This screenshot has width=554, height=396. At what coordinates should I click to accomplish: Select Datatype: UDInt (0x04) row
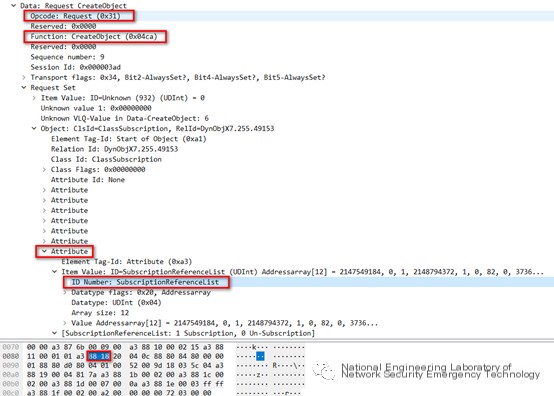pos(116,303)
